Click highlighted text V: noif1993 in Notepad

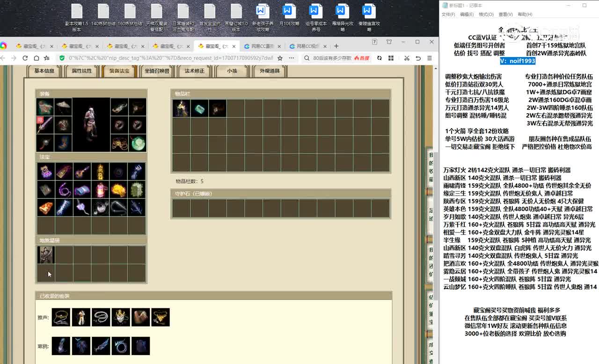pyautogui.click(x=517, y=61)
